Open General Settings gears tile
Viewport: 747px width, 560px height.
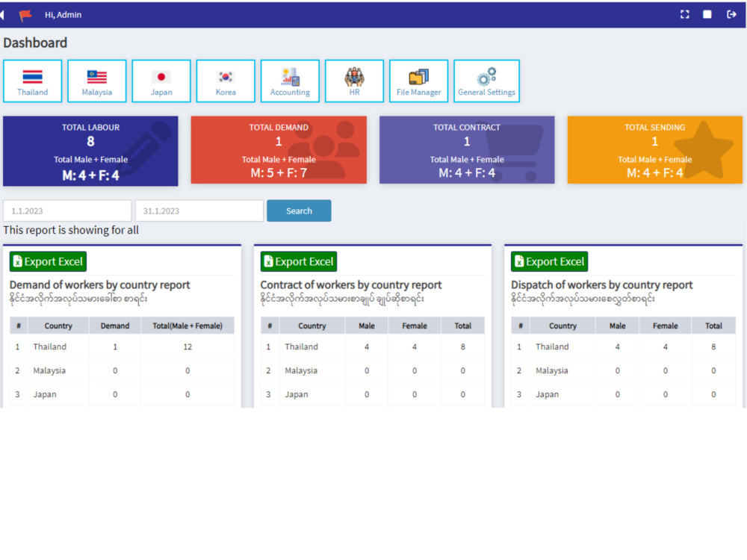(x=486, y=81)
